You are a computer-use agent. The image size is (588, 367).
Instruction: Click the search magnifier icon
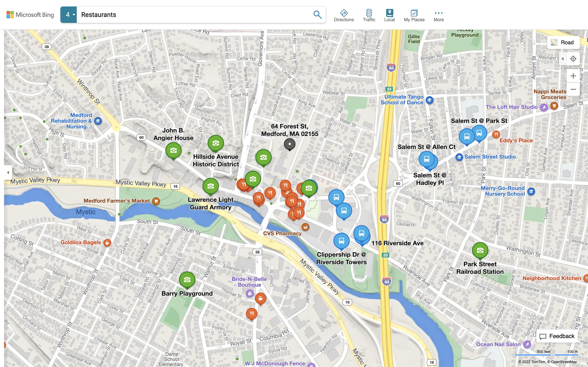pyautogui.click(x=317, y=14)
